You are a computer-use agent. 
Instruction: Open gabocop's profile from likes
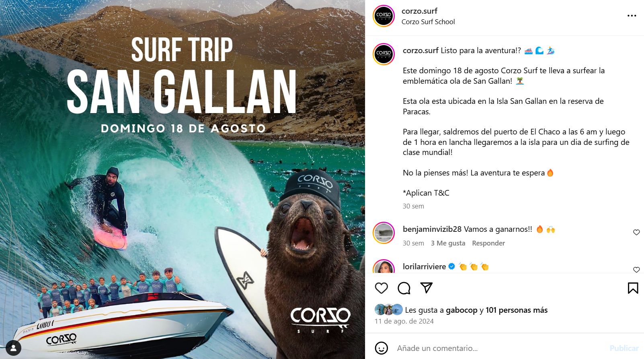461,310
